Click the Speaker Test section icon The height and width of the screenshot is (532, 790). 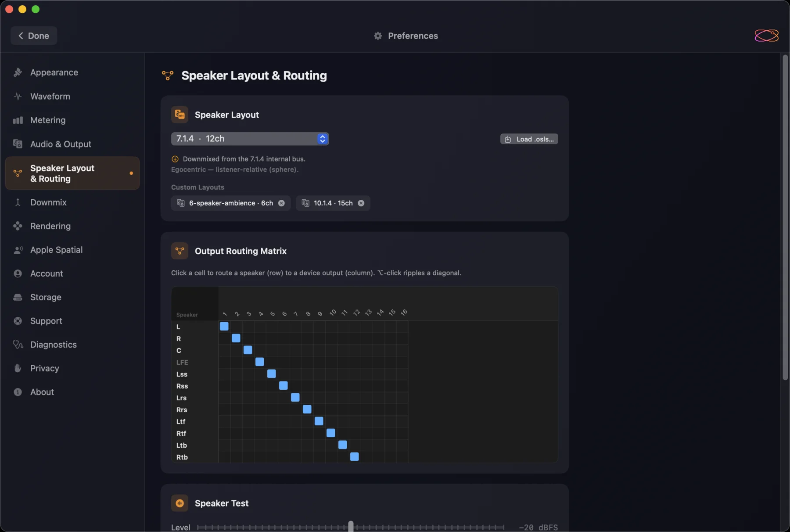pos(180,503)
